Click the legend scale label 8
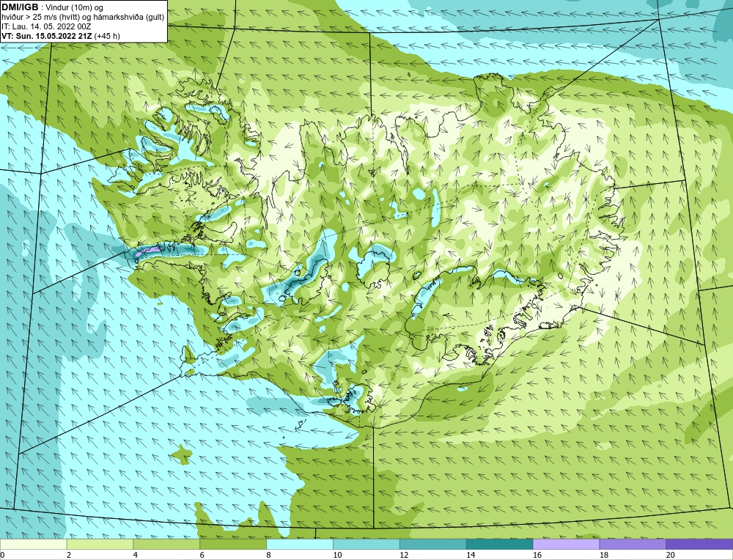Viewport: 733px width, 560px height. (269, 555)
